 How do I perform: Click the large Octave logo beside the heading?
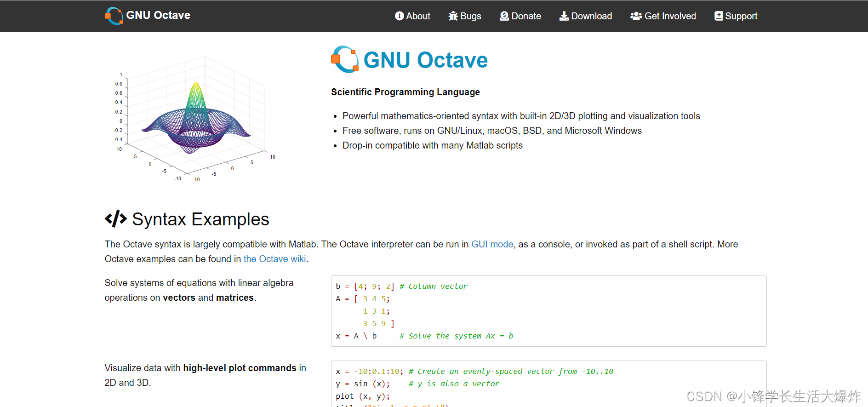345,60
